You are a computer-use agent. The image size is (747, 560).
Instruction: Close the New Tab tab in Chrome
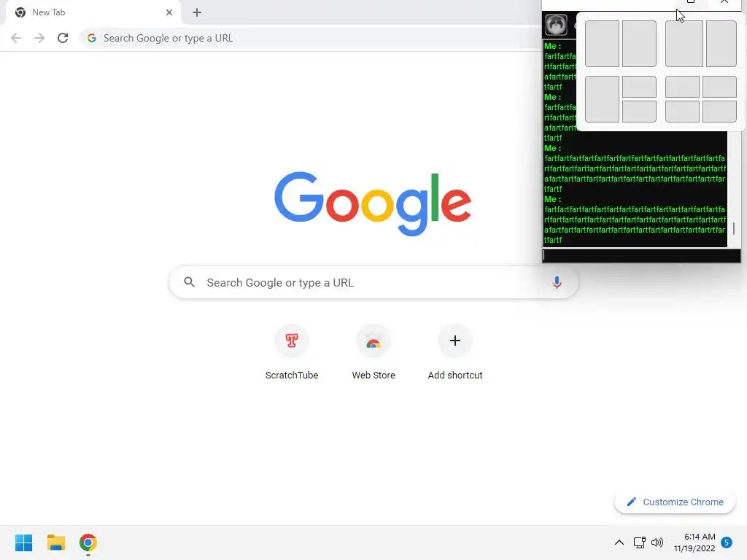169,12
